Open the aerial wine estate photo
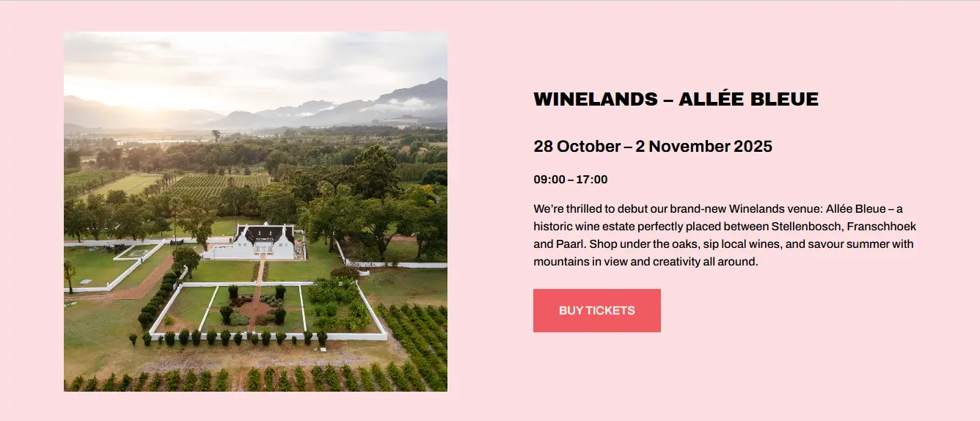The height and width of the screenshot is (421, 980). 255,211
